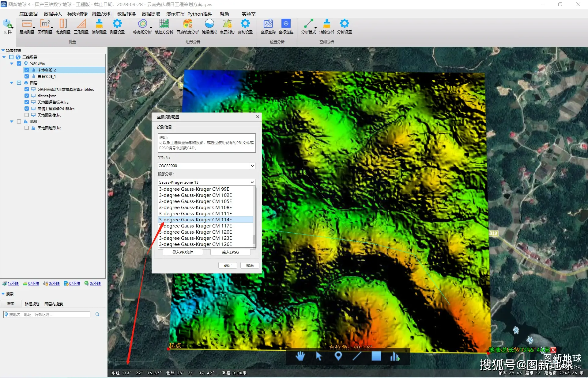
Task: Select the coordinate positioning icon
Action: [284, 28]
